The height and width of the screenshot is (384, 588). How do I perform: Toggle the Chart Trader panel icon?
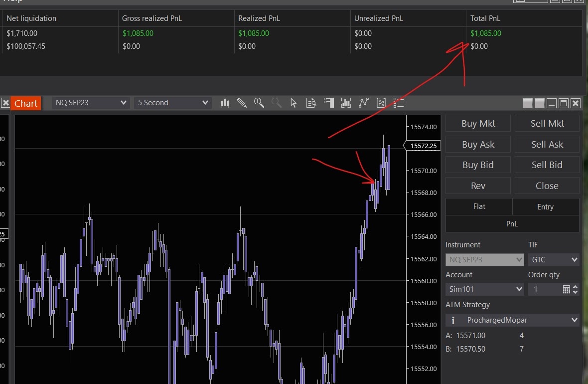(328, 103)
